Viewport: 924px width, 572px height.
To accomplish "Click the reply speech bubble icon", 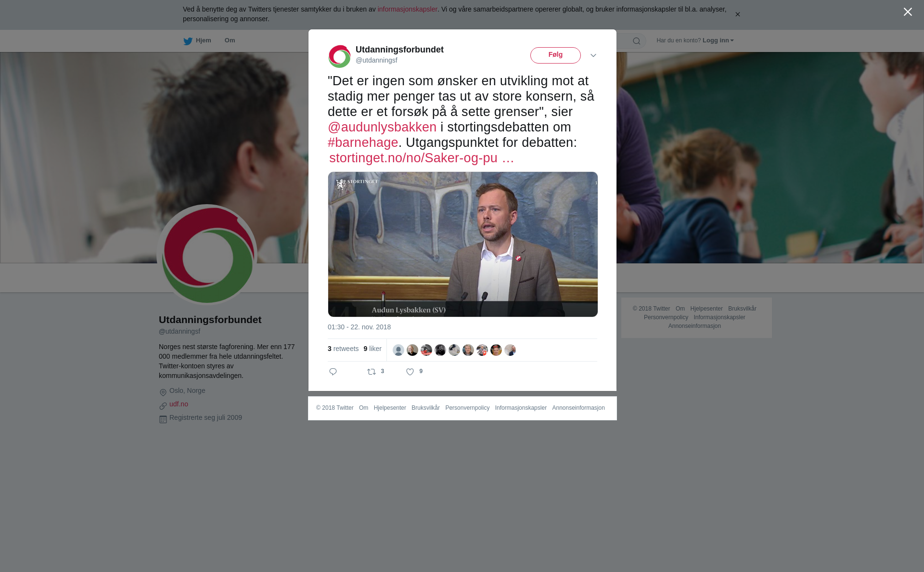I will point(333,372).
